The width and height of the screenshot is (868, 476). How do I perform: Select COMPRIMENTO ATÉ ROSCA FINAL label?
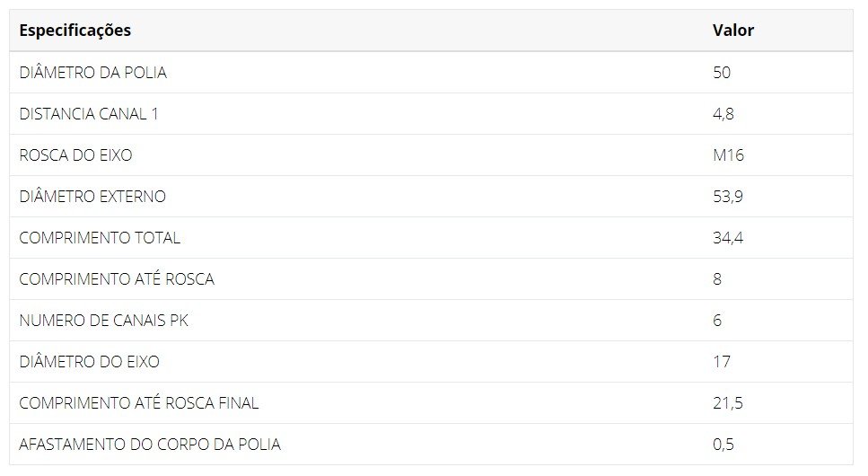139,403
